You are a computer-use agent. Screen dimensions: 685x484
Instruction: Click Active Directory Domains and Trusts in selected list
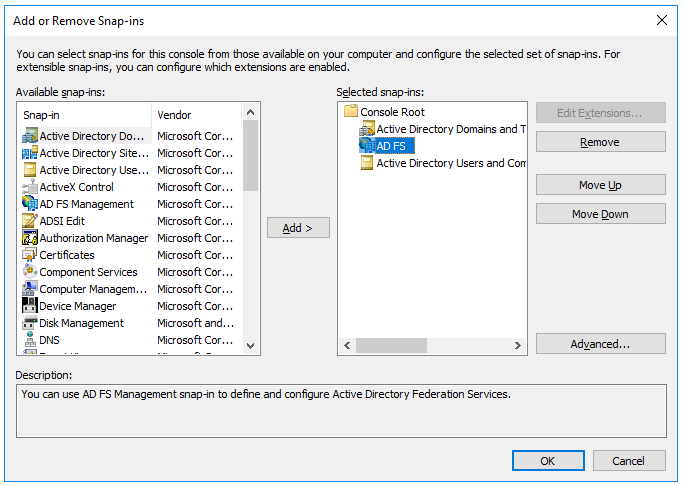coord(450,129)
